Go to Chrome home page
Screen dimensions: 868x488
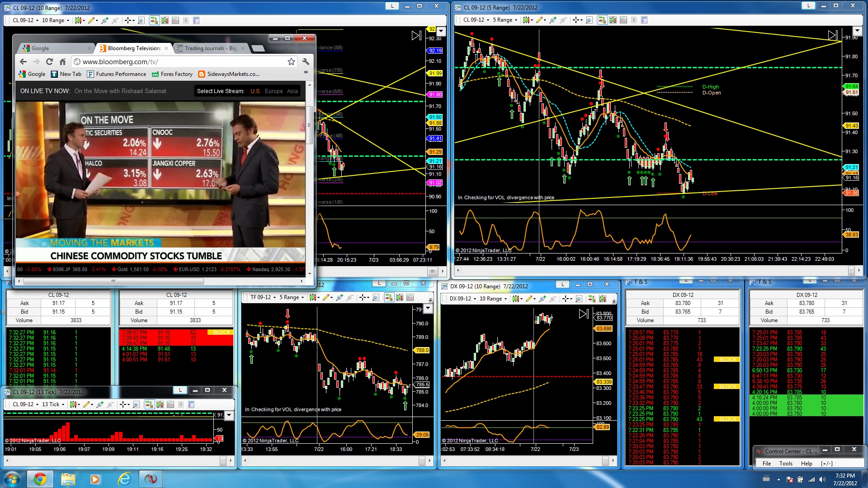point(62,61)
